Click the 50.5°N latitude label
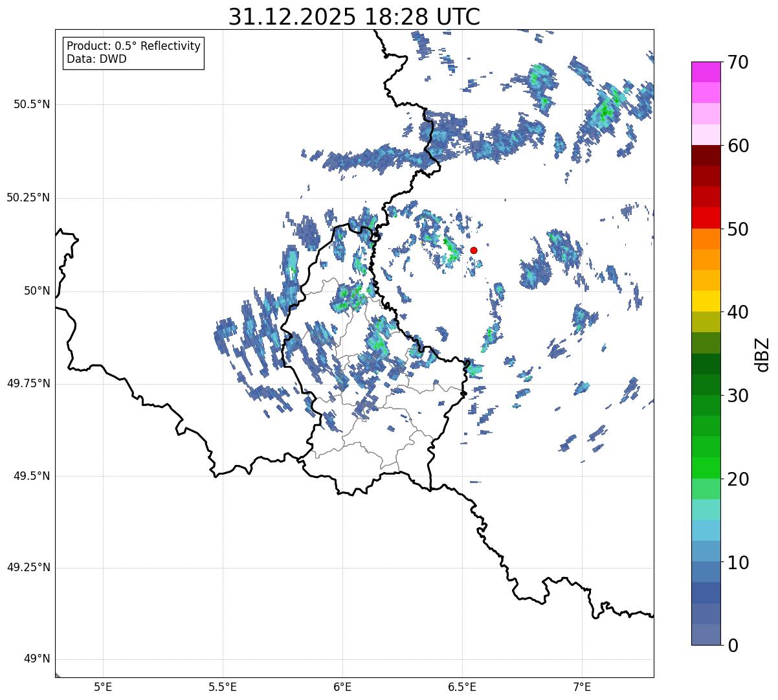The image size is (778, 700). click(x=32, y=104)
